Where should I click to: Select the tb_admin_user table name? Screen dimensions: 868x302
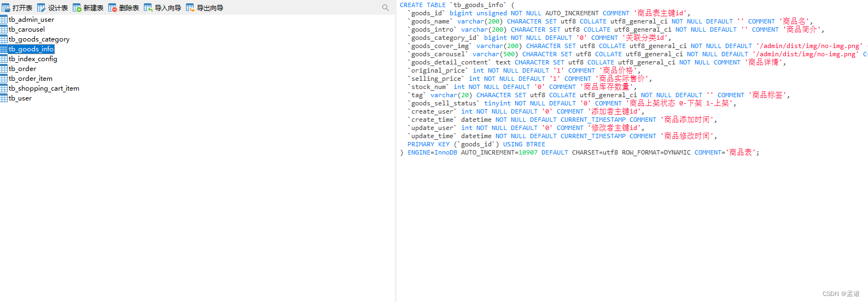tap(31, 20)
